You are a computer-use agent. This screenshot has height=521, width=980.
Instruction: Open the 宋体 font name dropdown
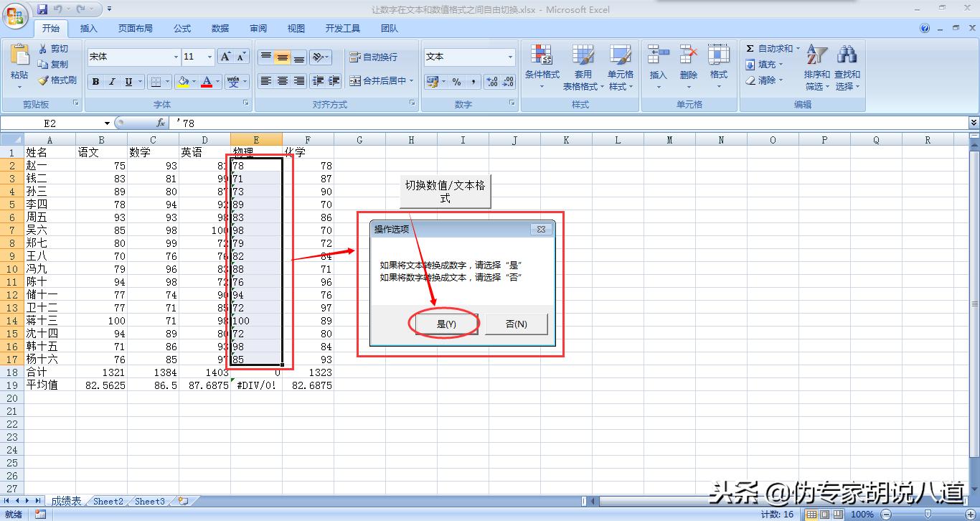coord(176,57)
